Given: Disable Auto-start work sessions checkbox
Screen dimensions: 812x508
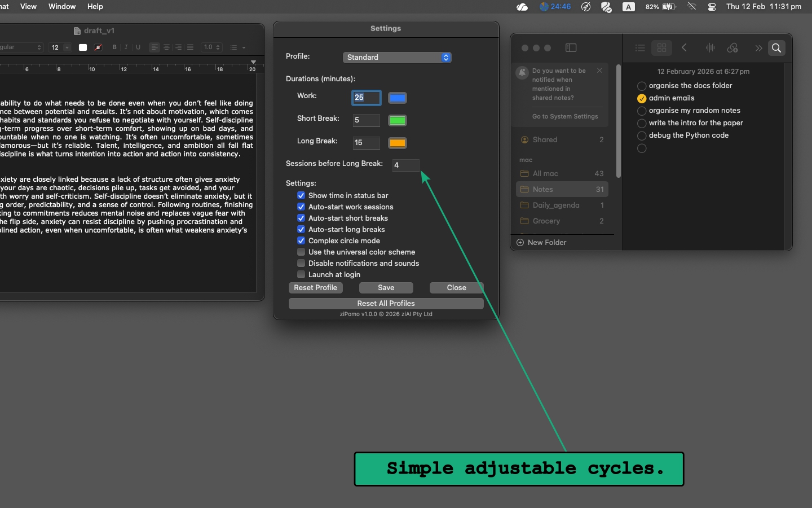Looking at the screenshot, I should 301,207.
